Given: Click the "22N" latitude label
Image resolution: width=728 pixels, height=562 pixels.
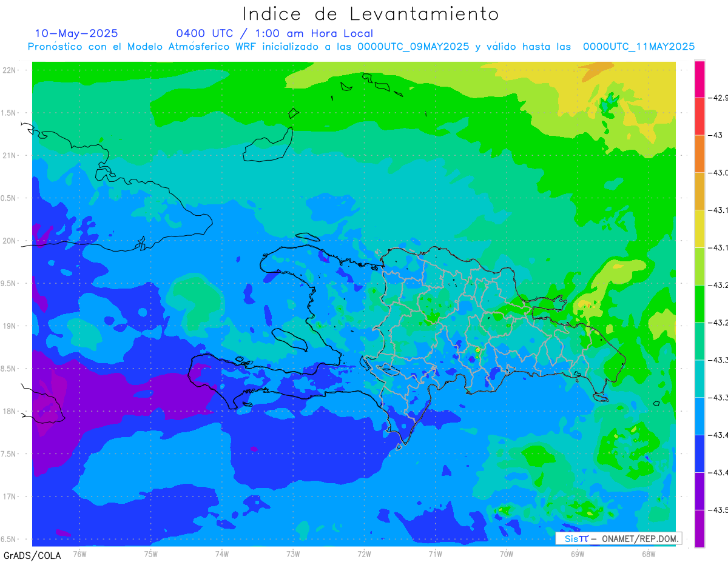Looking at the screenshot, I should click(x=8, y=70).
